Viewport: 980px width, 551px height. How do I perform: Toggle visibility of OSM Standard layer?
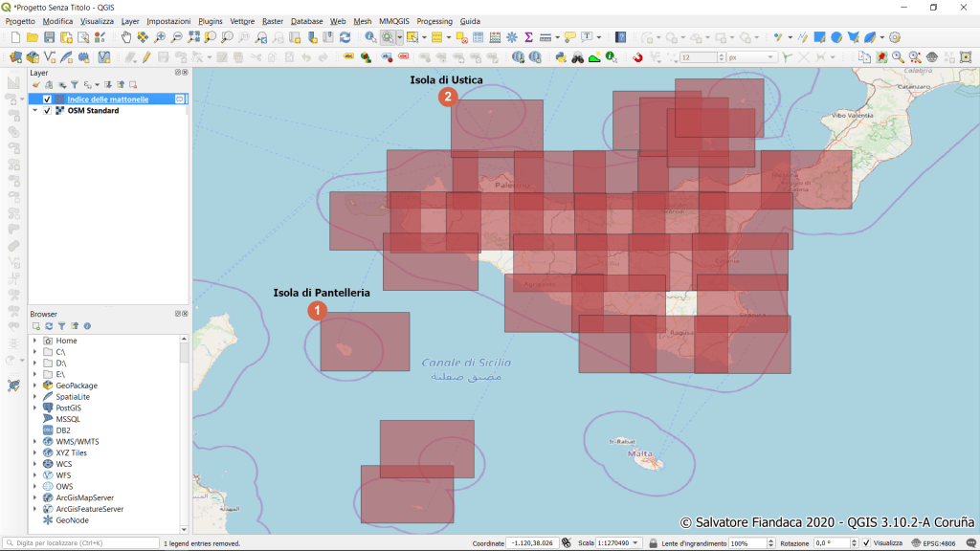pyautogui.click(x=47, y=111)
